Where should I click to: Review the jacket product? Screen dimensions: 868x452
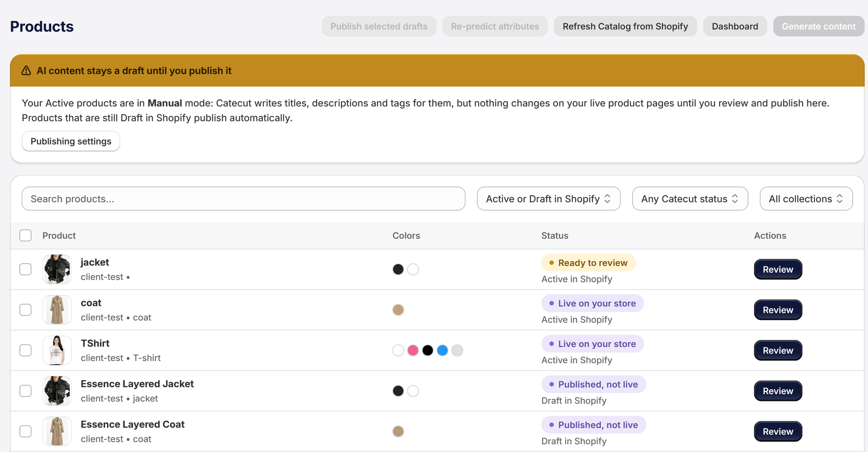tap(778, 269)
